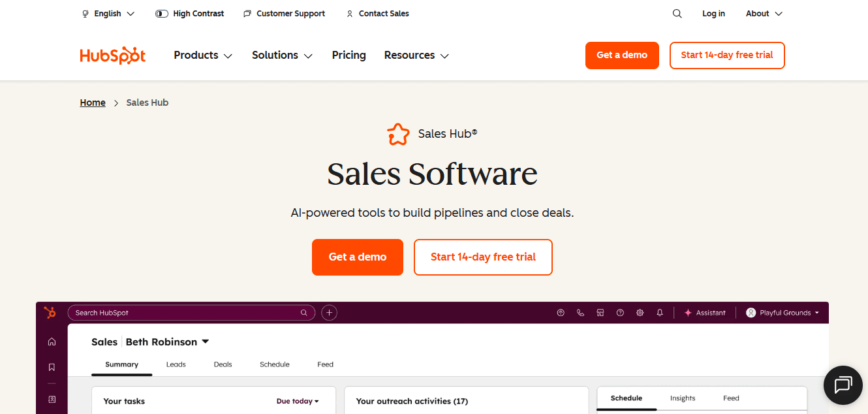Open the Products dropdown menu
This screenshot has width=868, height=414.
[x=202, y=55]
